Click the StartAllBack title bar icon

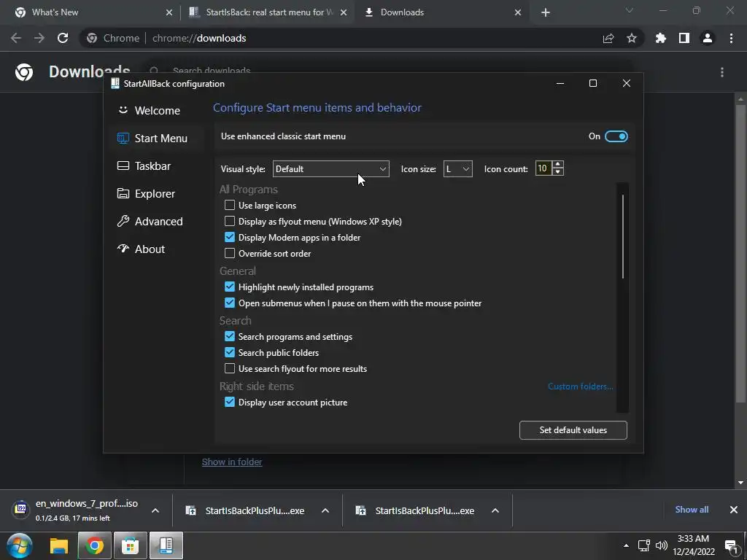[115, 83]
